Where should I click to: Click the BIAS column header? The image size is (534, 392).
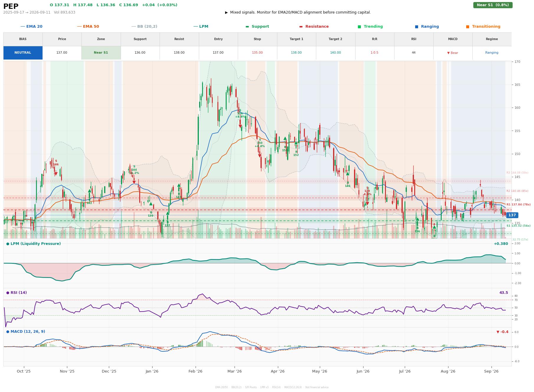point(23,39)
